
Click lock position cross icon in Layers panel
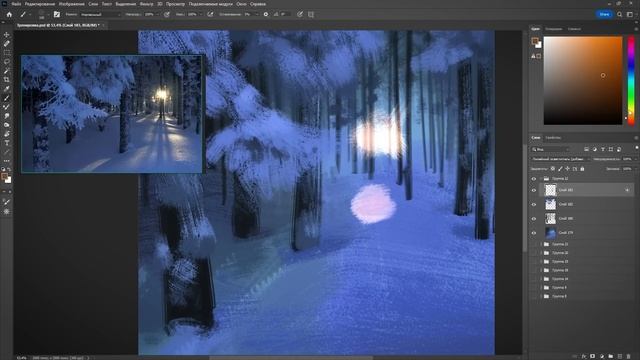(568, 169)
